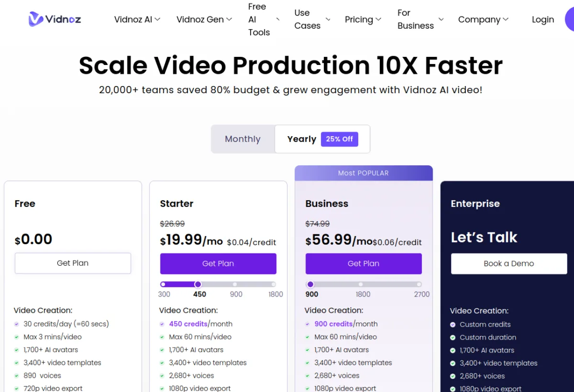Click Enterprise's 1080p video export checkmark
Viewport: 574px width, 392px height.
[453, 389]
